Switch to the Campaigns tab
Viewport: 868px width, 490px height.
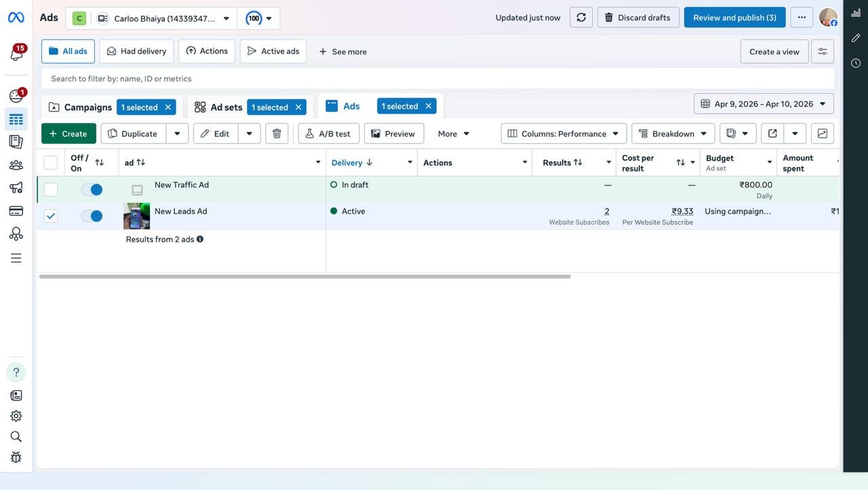[88, 107]
